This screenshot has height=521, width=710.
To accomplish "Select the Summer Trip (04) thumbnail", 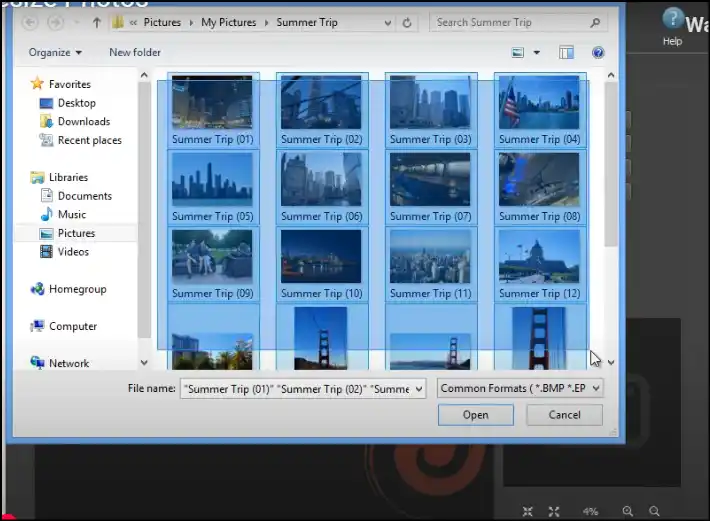I will [540, 110].
